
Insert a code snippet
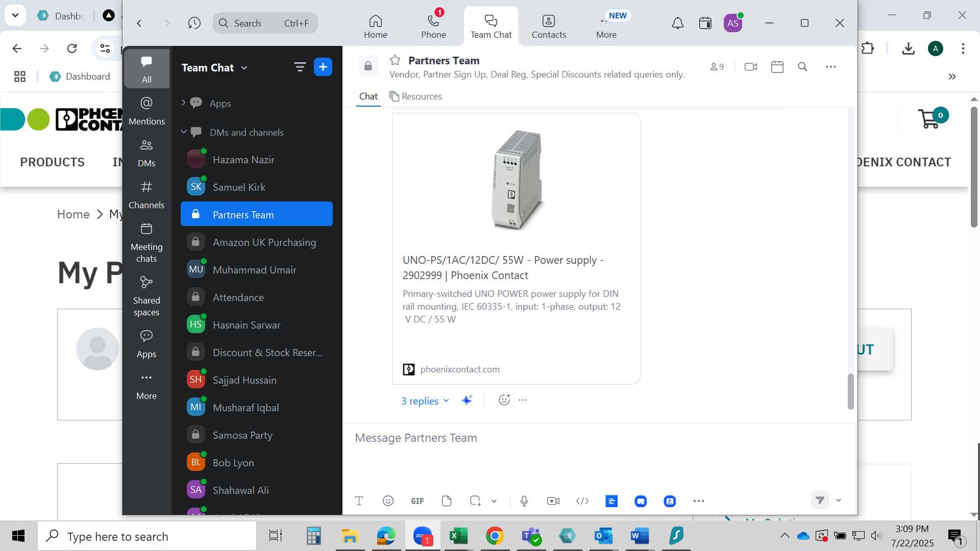[582, 501]
